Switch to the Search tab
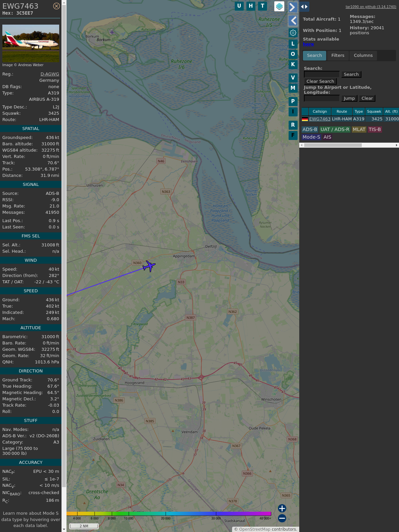Viewport: 399px width, 532px height. point(314,56)
